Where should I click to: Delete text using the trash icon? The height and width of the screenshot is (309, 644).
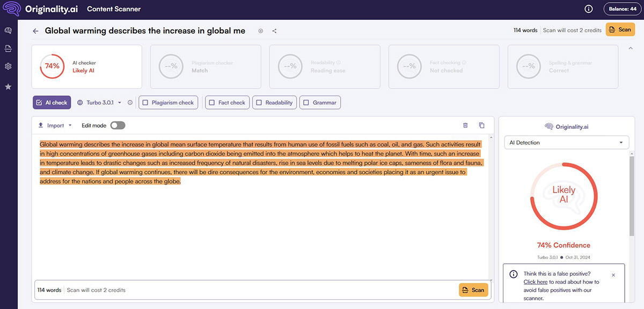coord(465,126)
